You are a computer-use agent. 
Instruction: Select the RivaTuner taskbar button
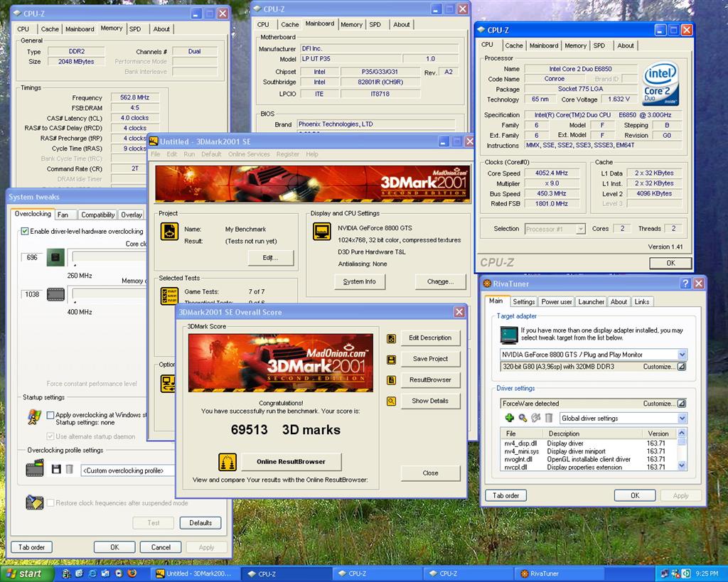point(559,573)
